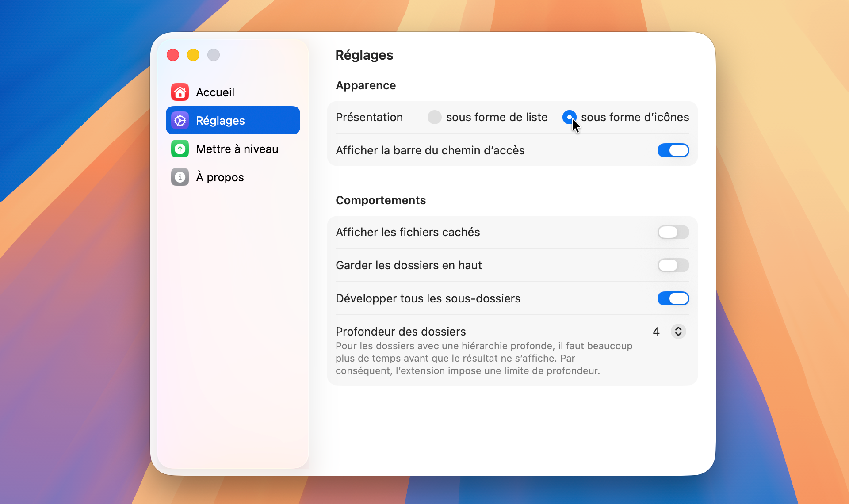
Task: Turn on 'Garder les dossiers en haut'
Action: point(673,265)
